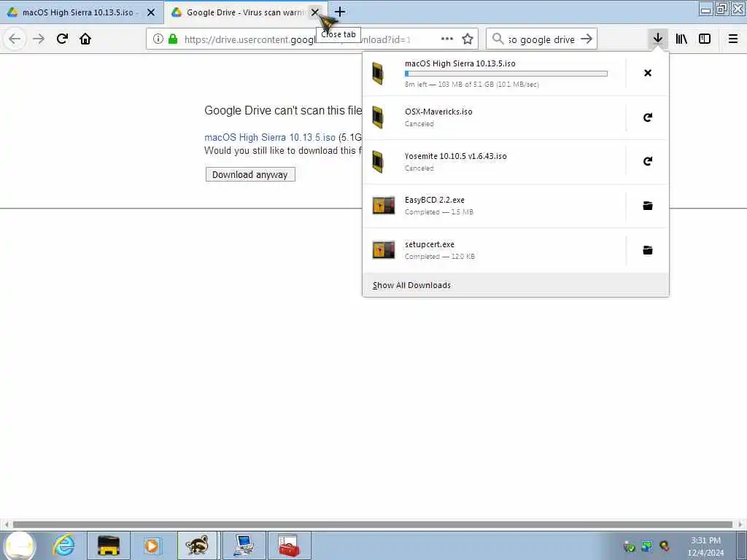Close the Virus scan warning tab
This screenshot has height=560, width=747.
pos(315,12)
